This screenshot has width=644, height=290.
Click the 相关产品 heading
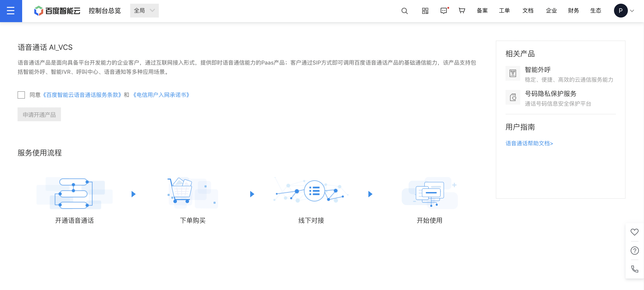click(x=520, y=54)
